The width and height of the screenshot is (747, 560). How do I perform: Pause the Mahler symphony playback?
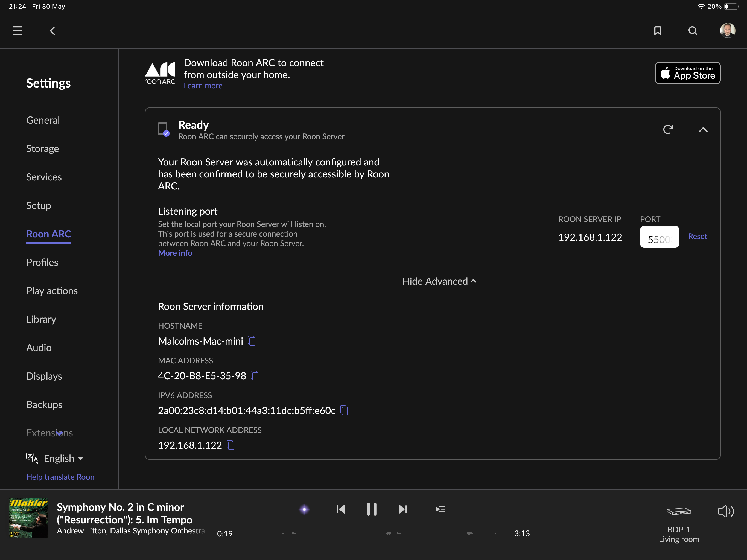(372, 509)
